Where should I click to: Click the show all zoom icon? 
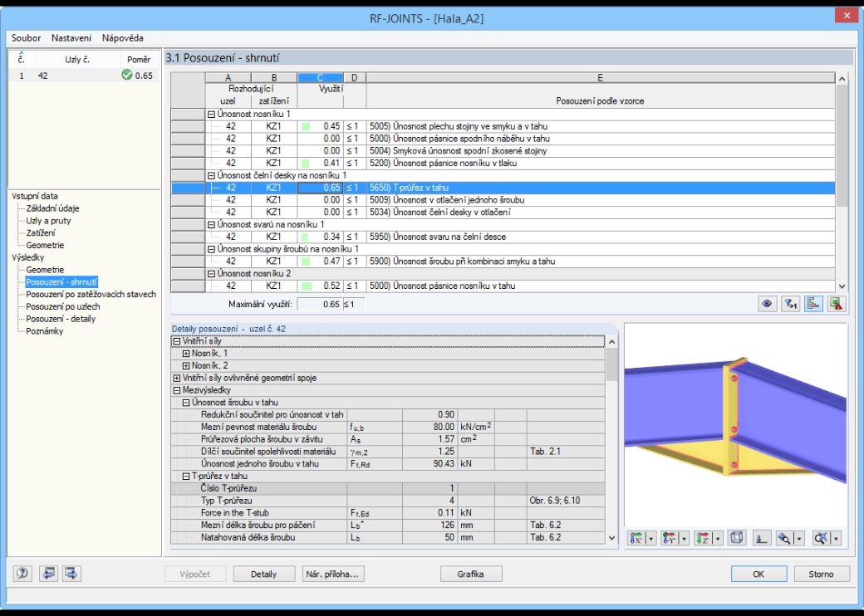tap(821, 539)
